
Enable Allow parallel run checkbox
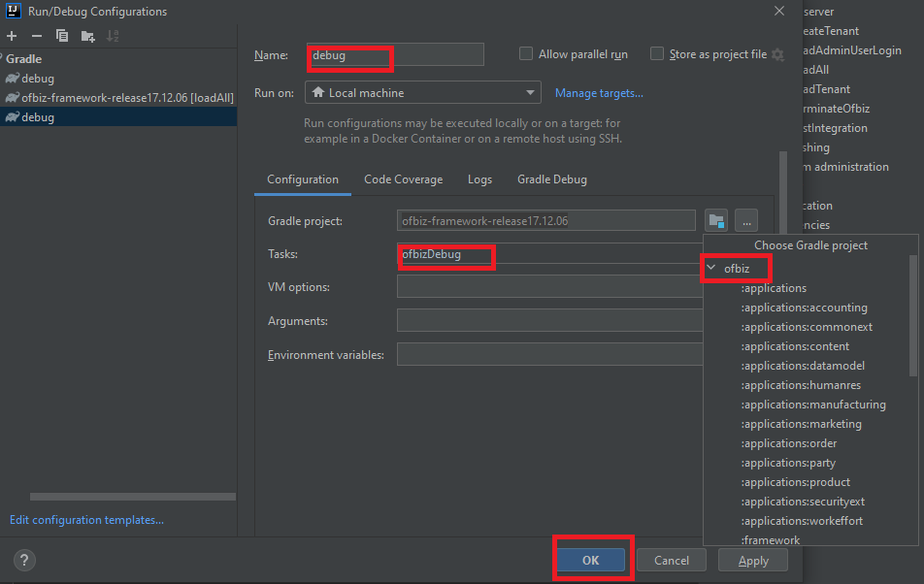526,54
